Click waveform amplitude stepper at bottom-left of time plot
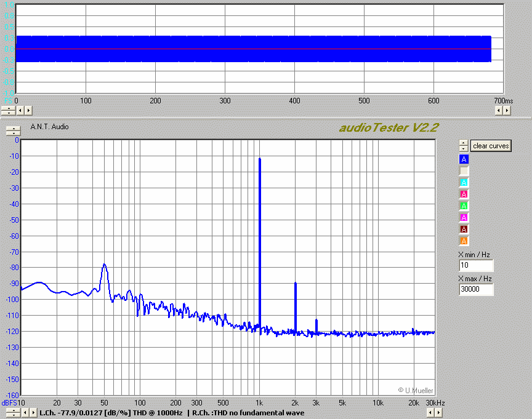The height and width of the screenshot is (419, 532). tap(7, 110)
